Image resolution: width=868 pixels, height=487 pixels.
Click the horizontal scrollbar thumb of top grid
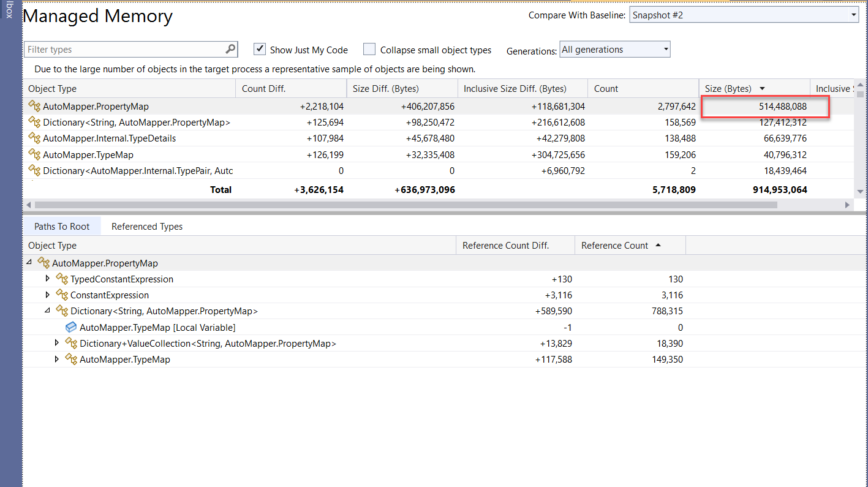(406, 205)
